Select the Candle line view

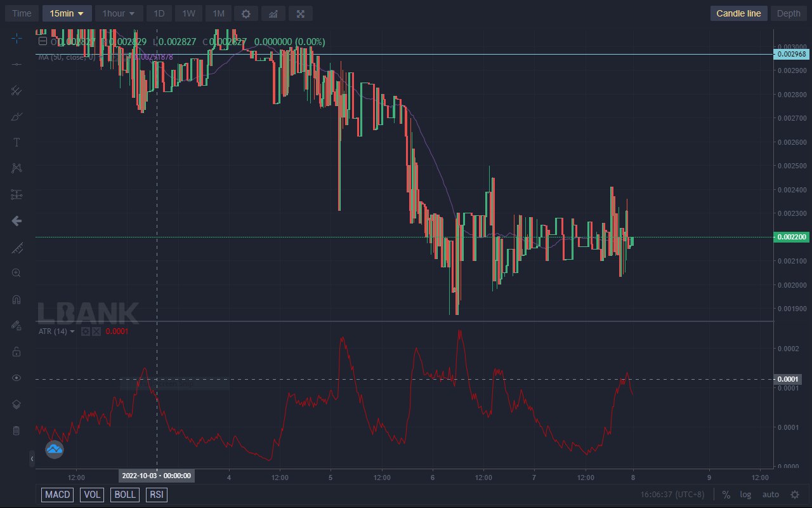click(x=739, y=13)
